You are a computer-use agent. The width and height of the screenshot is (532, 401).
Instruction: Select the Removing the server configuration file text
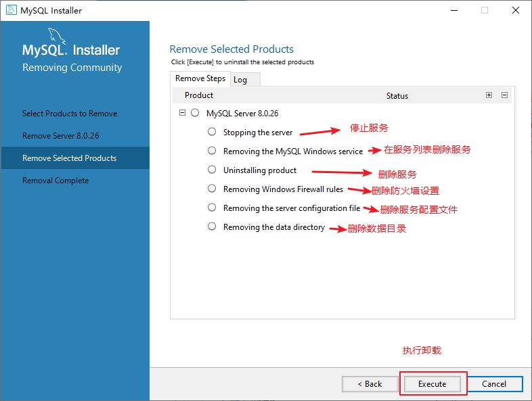[292, 208]
